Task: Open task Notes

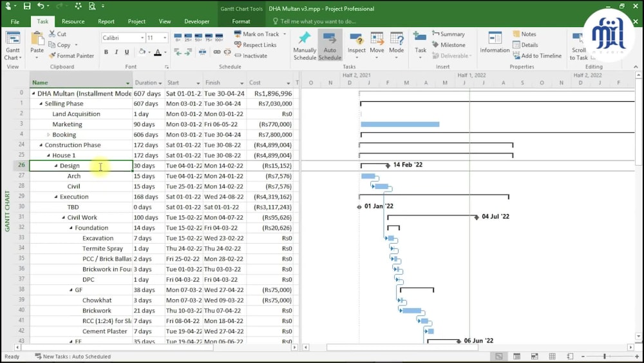Action: pos(524,34)
